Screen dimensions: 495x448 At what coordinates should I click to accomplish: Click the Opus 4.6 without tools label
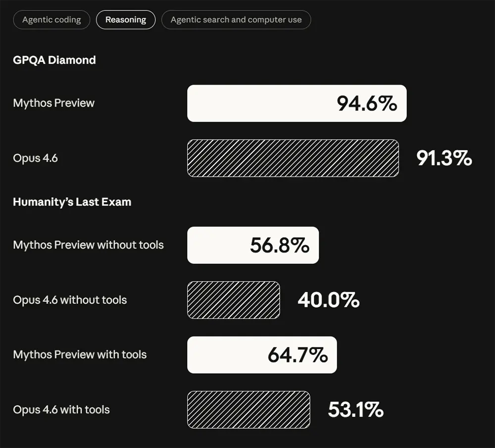70,300
